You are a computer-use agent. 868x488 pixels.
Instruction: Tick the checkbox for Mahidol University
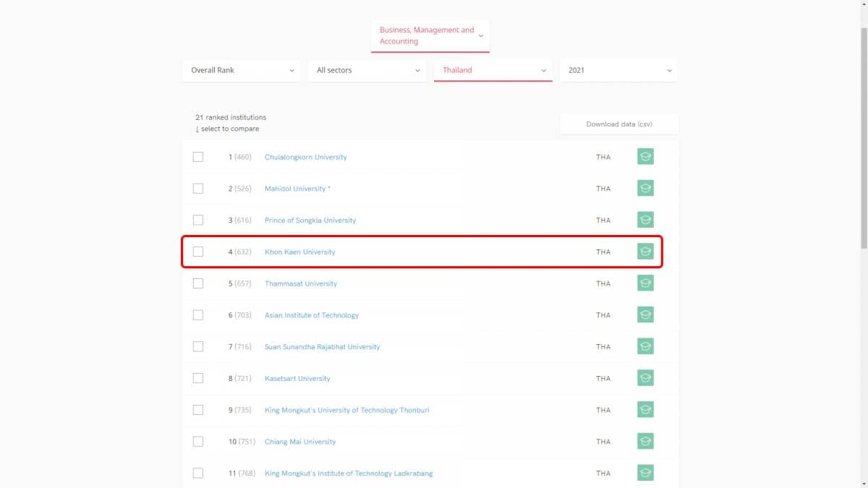point(198,189)
